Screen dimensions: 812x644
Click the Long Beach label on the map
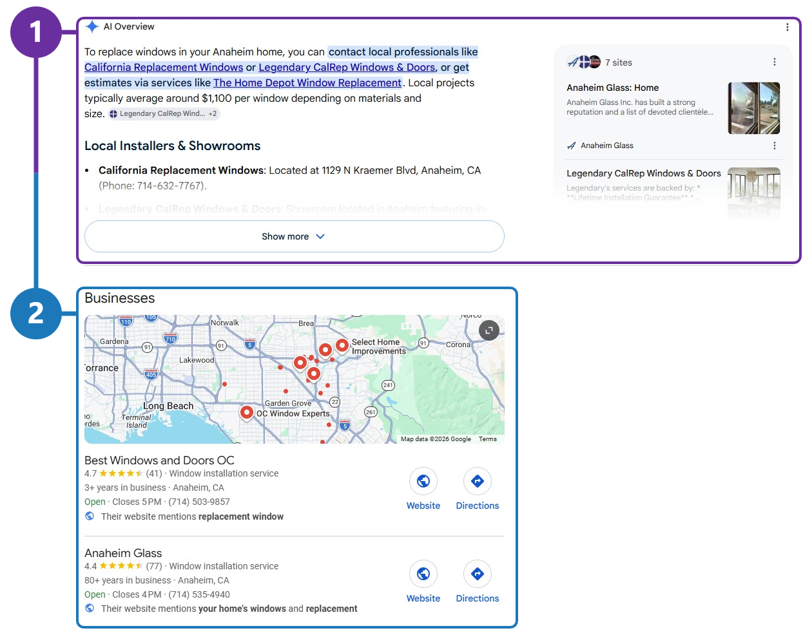click(168, 406)
